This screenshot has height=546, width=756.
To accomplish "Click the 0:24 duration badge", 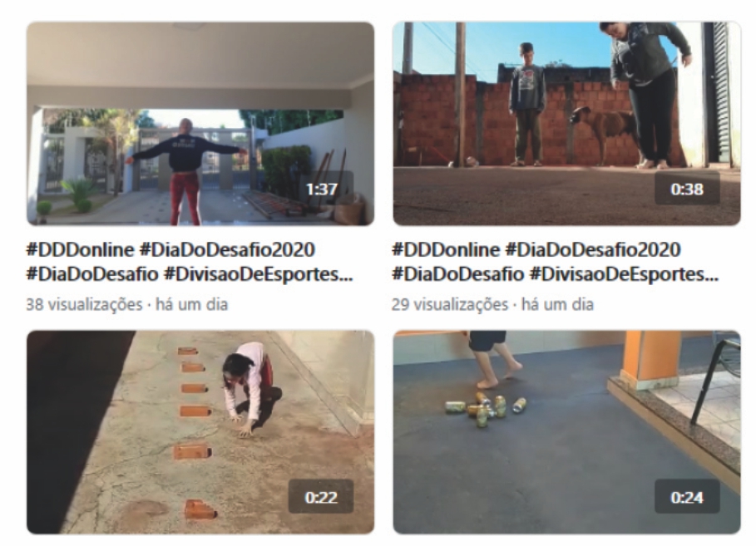I will pos(687,497).
